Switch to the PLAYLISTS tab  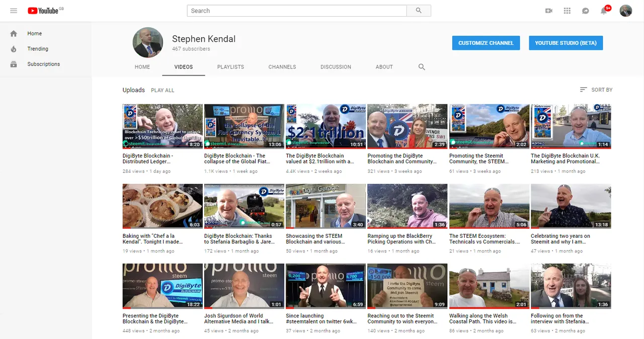(x=230, y=67)
